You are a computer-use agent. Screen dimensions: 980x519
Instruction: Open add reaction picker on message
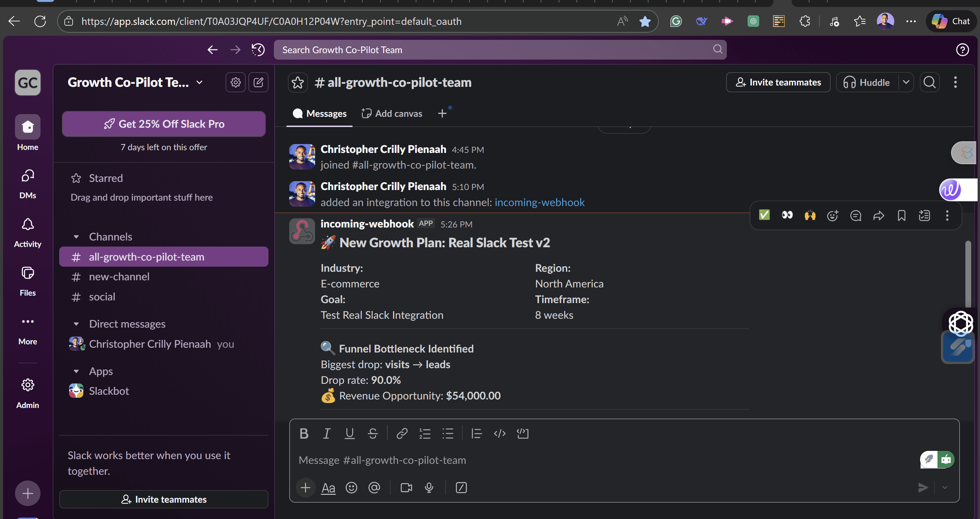[x=833, y=215]
